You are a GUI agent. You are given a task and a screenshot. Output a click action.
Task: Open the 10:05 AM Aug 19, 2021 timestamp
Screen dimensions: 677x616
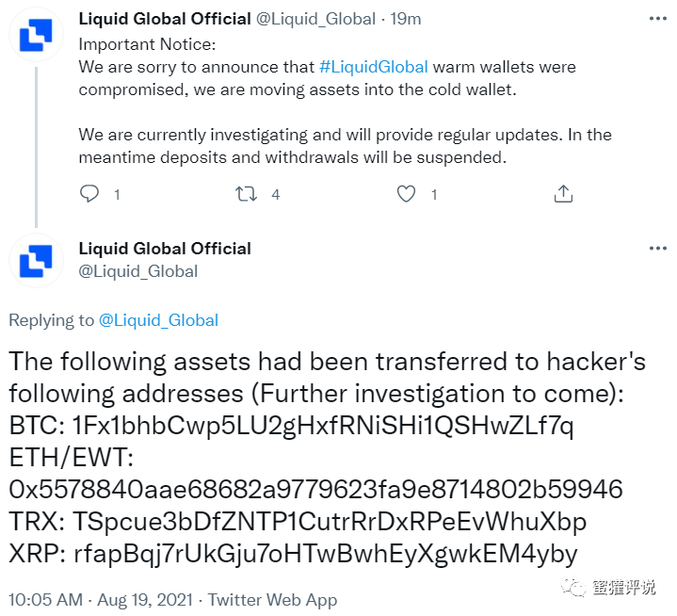tap(100, 600)
